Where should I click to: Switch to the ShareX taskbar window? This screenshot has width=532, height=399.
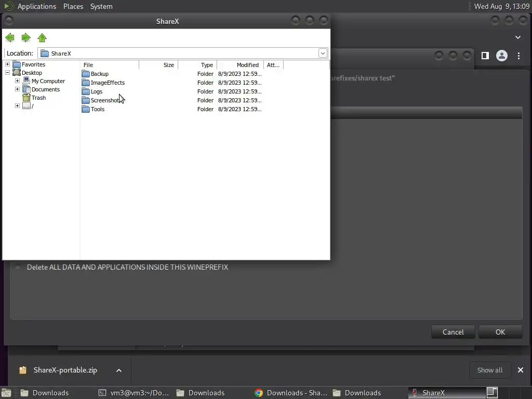pos(446,393)
